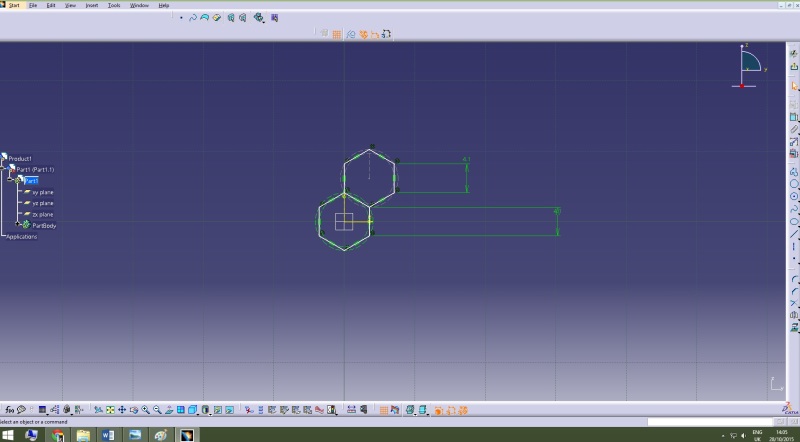
Task: Select the Profile tool
Action: tap(794, 171)
